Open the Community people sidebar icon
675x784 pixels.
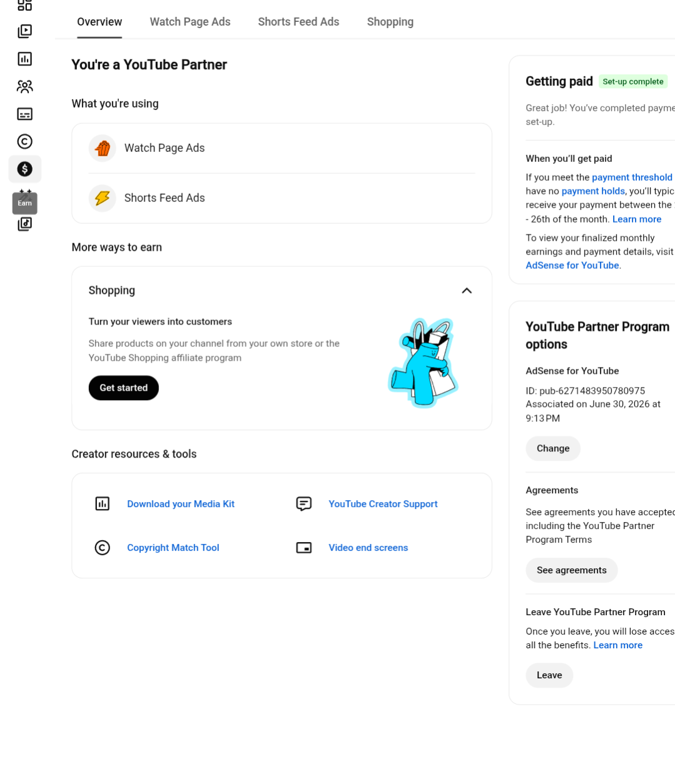(x=24, y=86)
